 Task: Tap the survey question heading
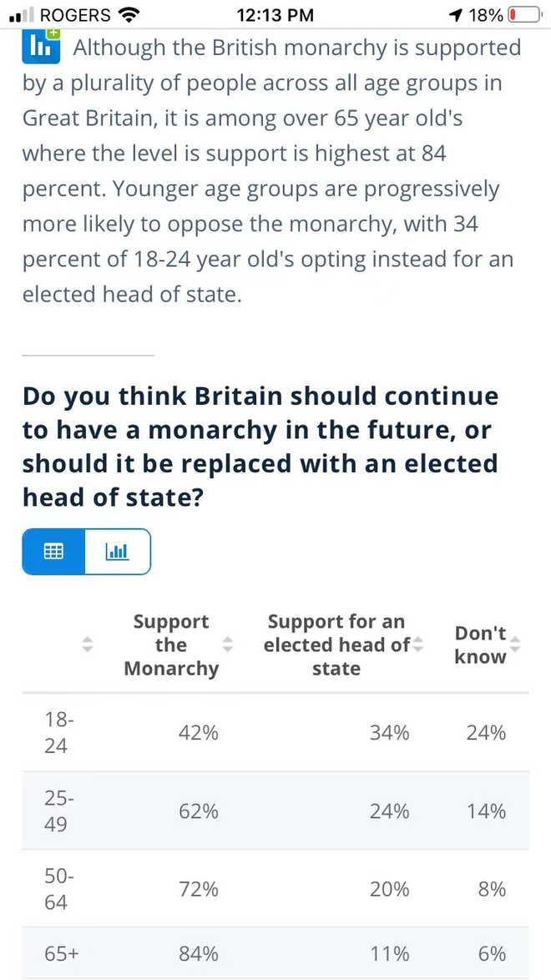[260, 447]
